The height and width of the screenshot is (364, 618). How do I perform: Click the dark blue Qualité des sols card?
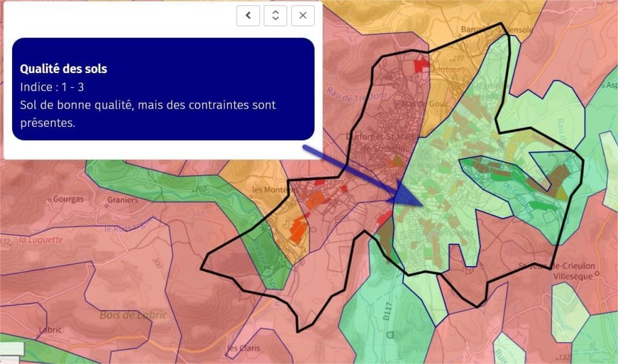pos(163,89)
